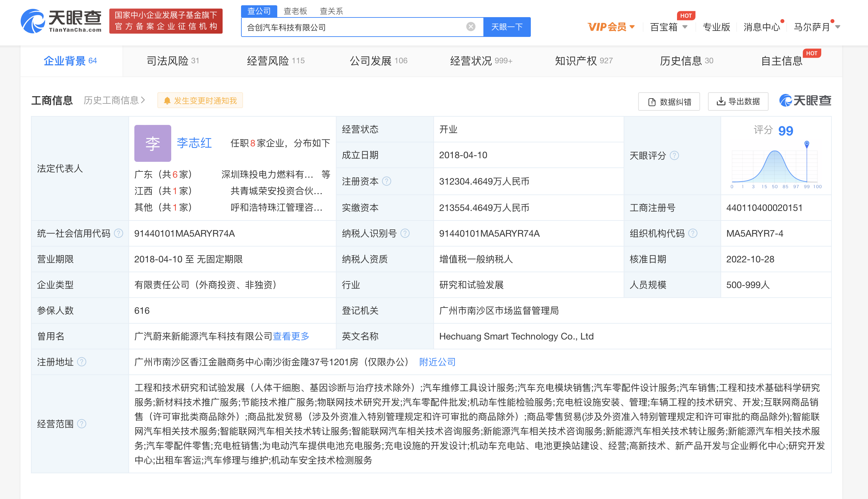Viewport: 868px width, 499px height.
Task: Open the 知识产权 tab
Action: tap(584, 61)
